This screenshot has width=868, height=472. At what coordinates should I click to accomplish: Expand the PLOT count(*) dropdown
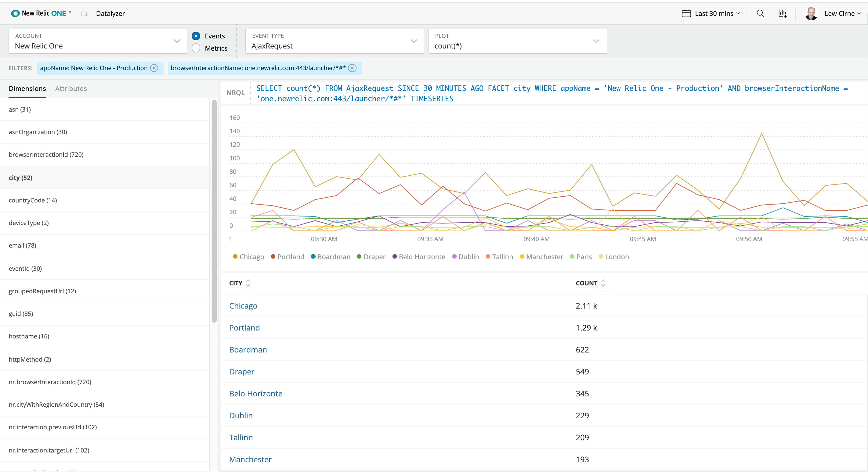pyautogui.click(x=517, y=41)
